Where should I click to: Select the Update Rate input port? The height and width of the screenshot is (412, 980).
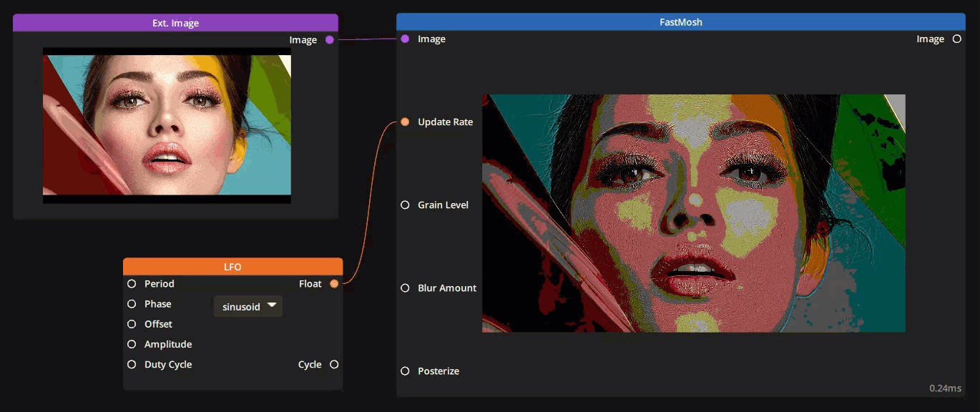coord(405,122)
